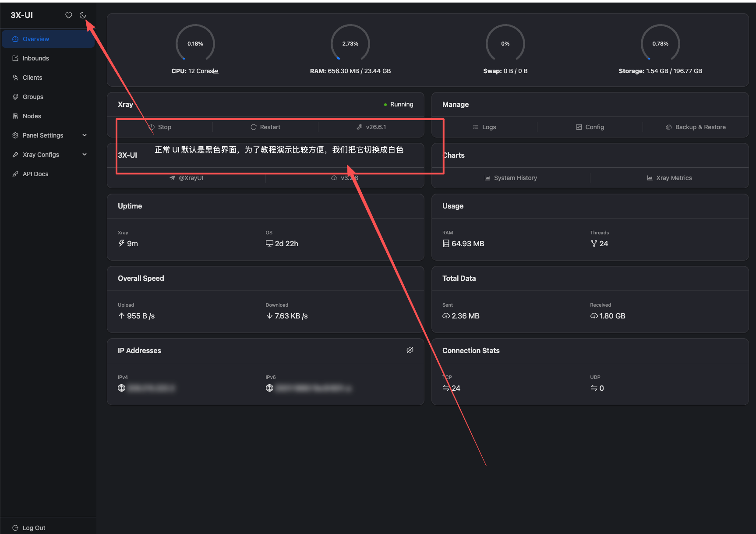Open the Logs viewer
Image resolution: width=756 pixels, height=534 pixels.
[x=484, y=127]
